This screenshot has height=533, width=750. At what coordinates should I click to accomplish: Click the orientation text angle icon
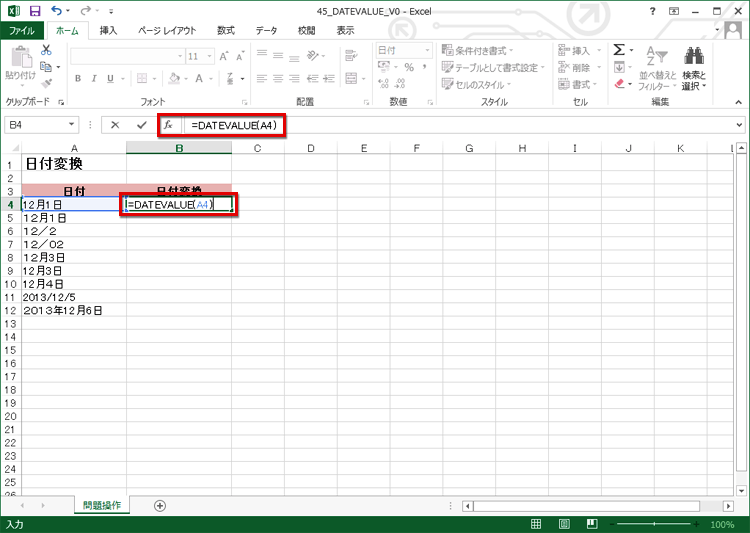point(313,56)
